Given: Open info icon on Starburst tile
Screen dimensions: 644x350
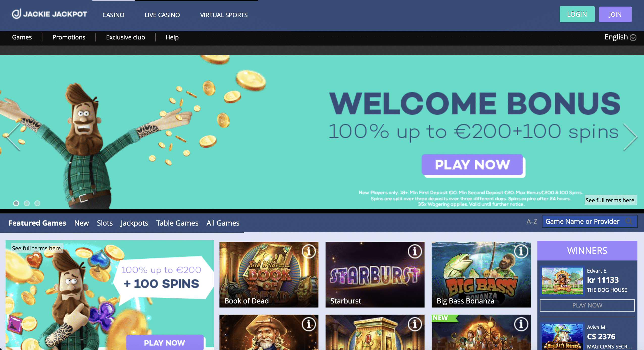Looking at the screenshot, I should 415,251.
